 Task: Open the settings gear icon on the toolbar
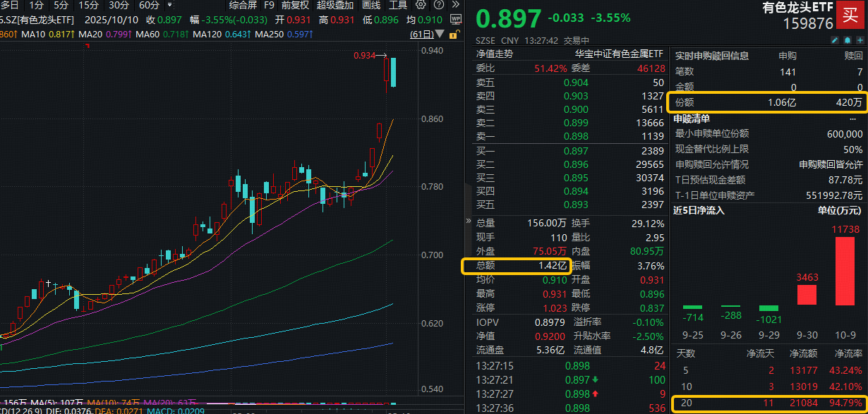click(421, 4)
